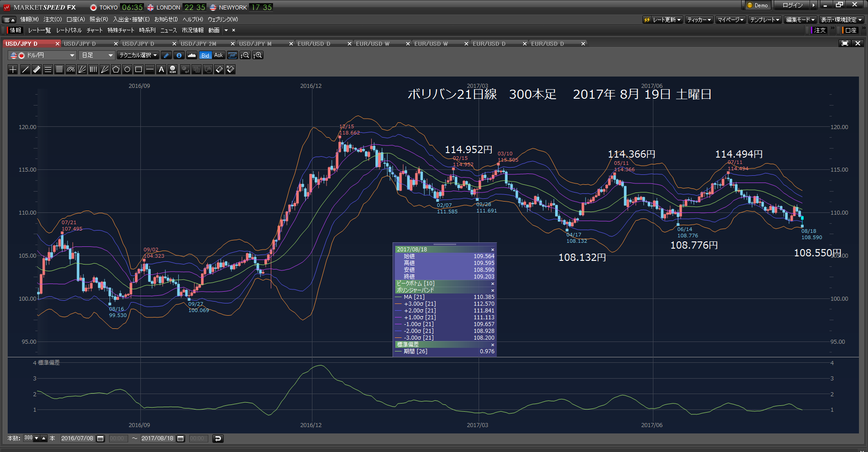Open the テクニカル選択 dropdown
This screenshot has height=452, width=868.
tap(138, 55)
